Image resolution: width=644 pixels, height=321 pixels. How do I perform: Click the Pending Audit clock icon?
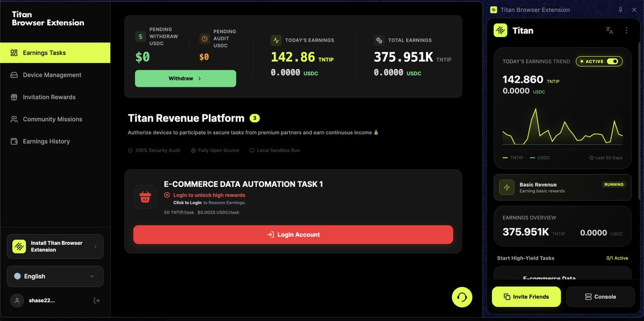(x=205, y=39)
